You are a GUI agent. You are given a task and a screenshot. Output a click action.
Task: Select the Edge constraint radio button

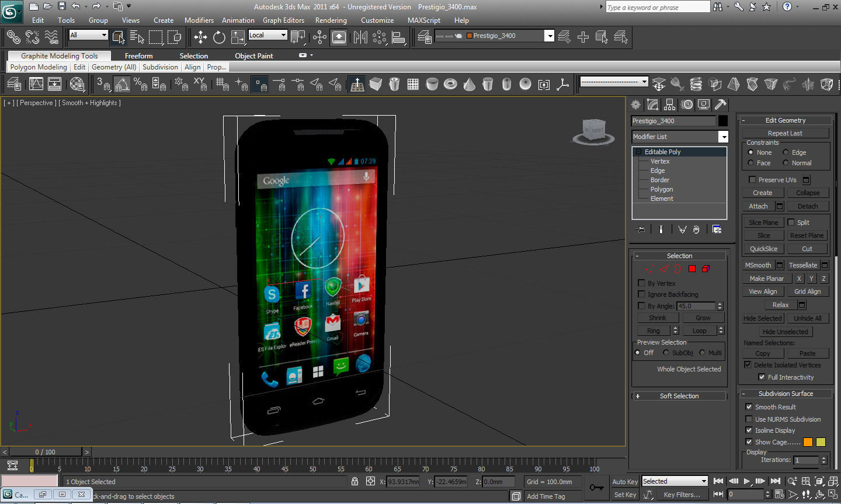coord(786,152)
